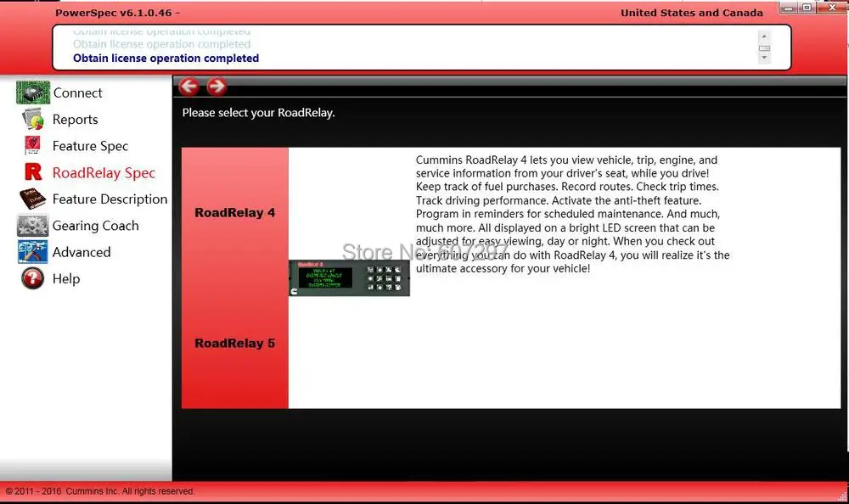Open the Help section
The height and width of the screenshot is (504, 849).
click(66, 279)
